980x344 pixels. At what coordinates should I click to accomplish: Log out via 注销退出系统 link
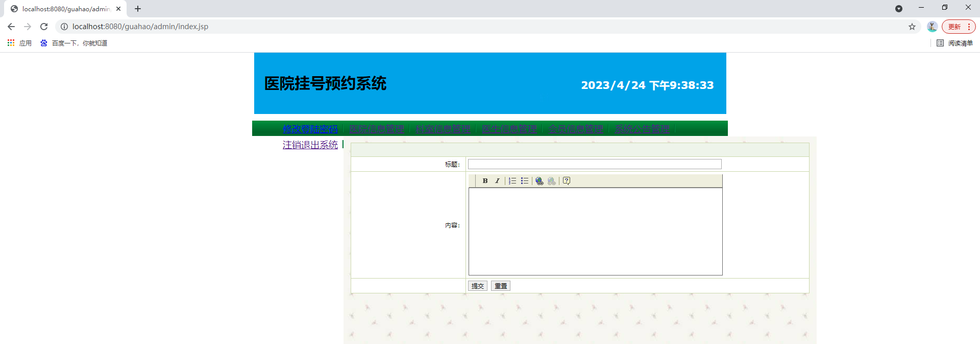pyautogui.click(x=310, y=145)
